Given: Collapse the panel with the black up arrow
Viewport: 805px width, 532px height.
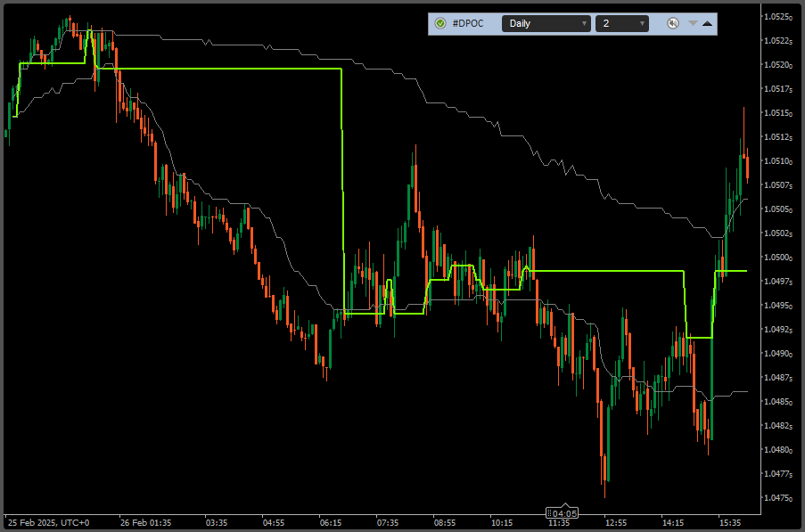Looking at the screenshot, I should click(x=707, y=23).
